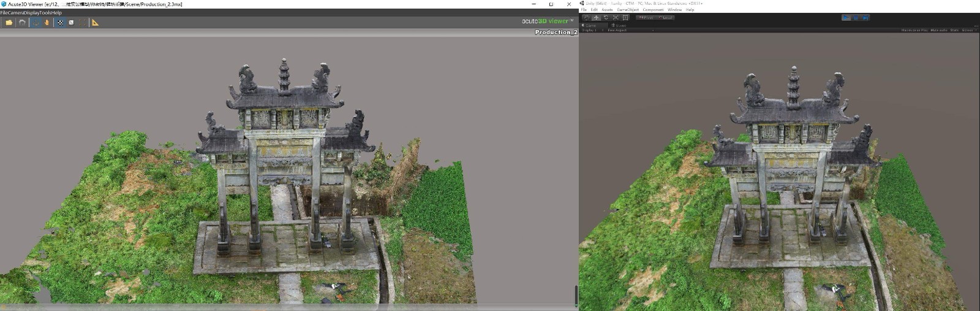This screenshot has width=980, height=311.
Task: Switch to the Scene tab
Action: 619,25
